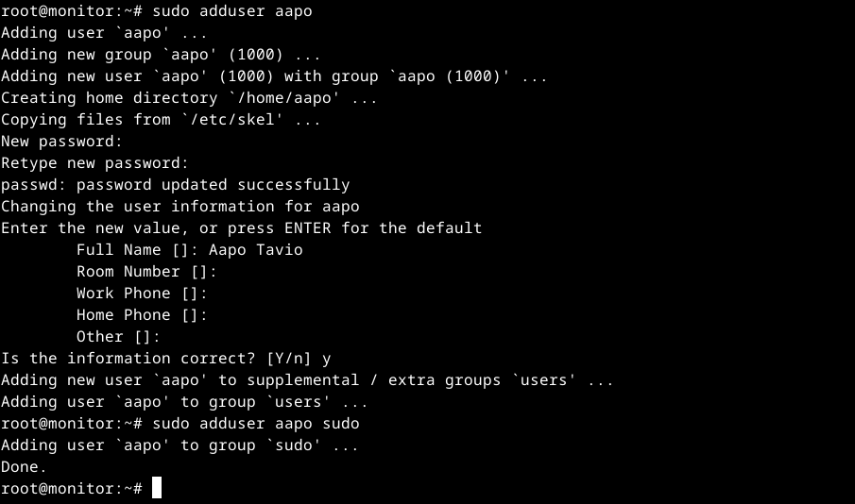The height and width of the screenshot is (504, 855).
Task: Click the 'Home Phone []:' field line
Action: (142, 315)
